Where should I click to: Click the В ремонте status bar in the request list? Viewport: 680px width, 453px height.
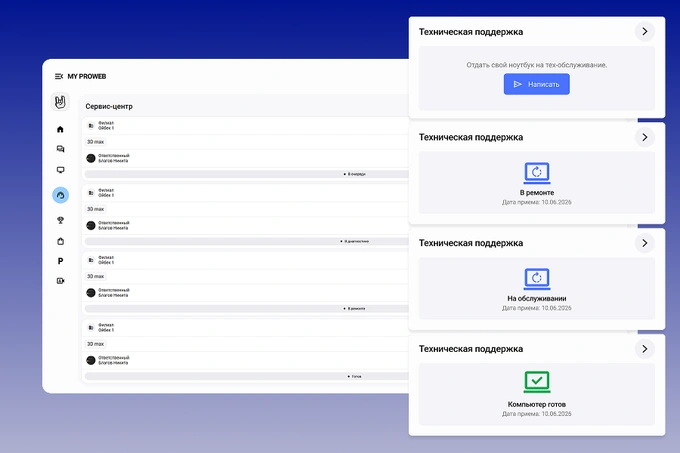247,309
